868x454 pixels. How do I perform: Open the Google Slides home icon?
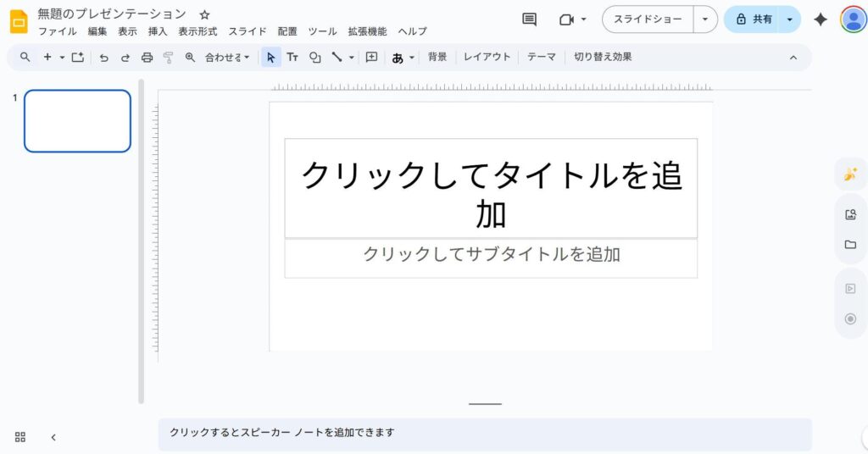pos(19,21)
